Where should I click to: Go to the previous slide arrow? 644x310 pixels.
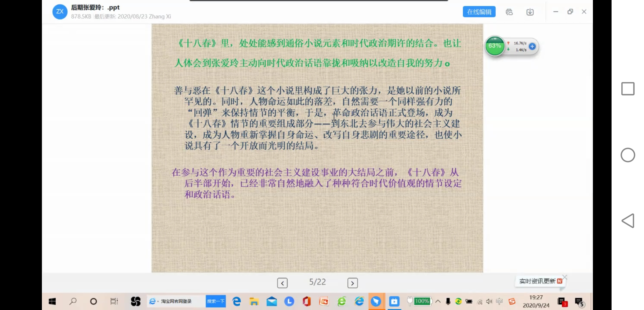(282, 283)
